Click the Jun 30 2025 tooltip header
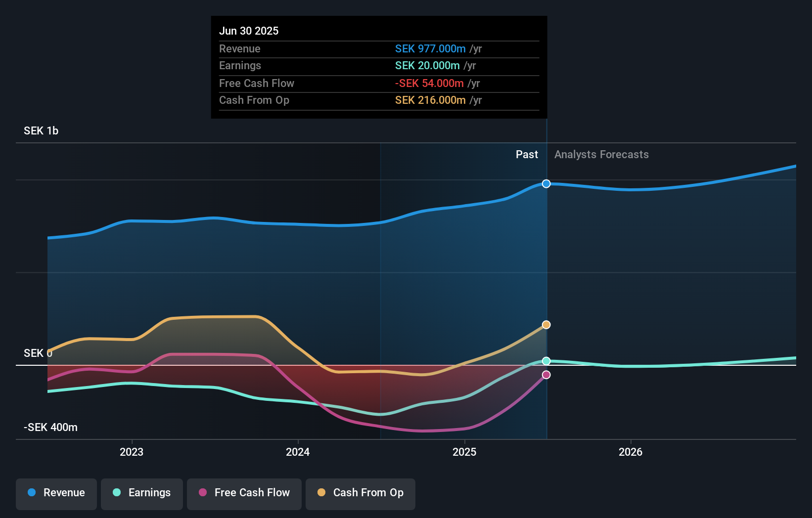This screenshot has width=812, height=518. pyautogui.click(x=249, y=31)
